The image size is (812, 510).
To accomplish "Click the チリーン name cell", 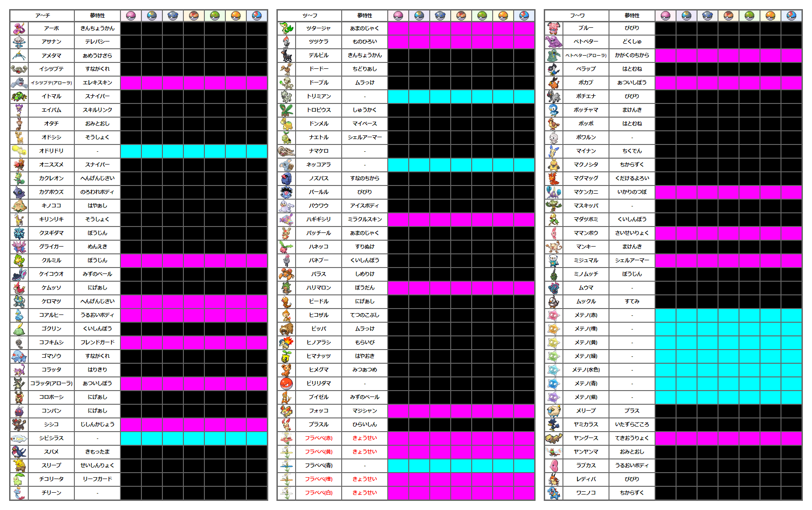I will tap(52, 493).
